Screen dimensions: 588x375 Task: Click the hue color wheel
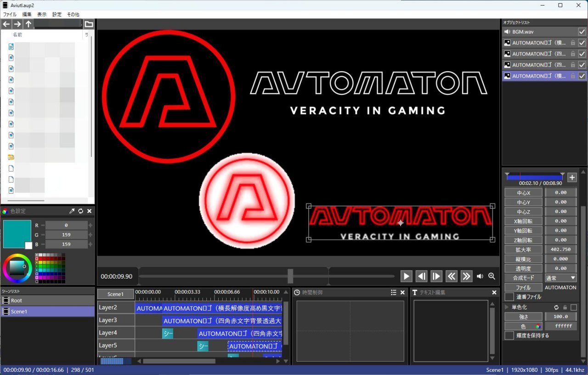tap(17, 269)
